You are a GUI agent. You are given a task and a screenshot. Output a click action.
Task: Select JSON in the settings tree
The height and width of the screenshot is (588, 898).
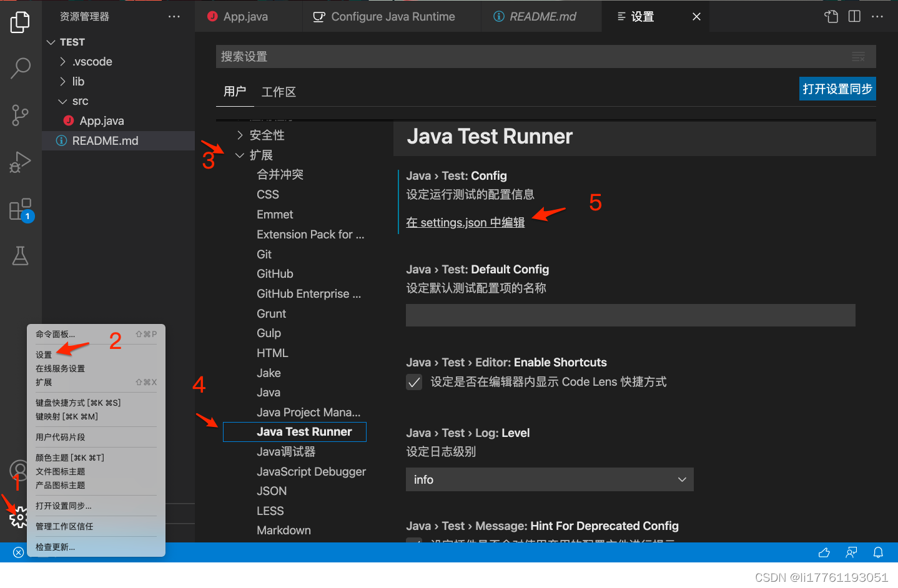[272, 491]
